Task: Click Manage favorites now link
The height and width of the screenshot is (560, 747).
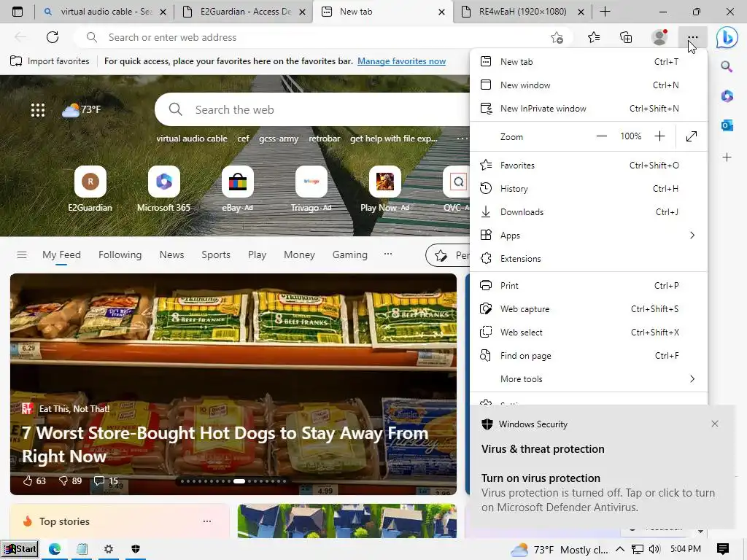Action: point(402,61)
